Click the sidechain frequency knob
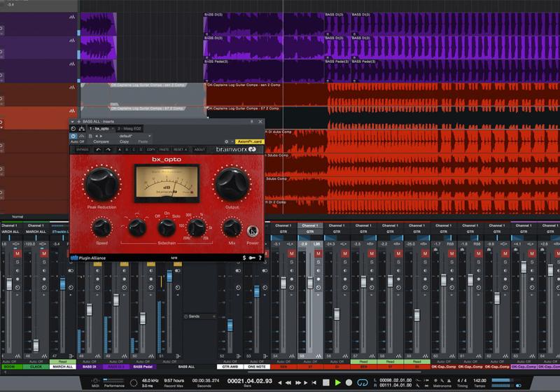This screenshot has height=392, width=560. 197,227
